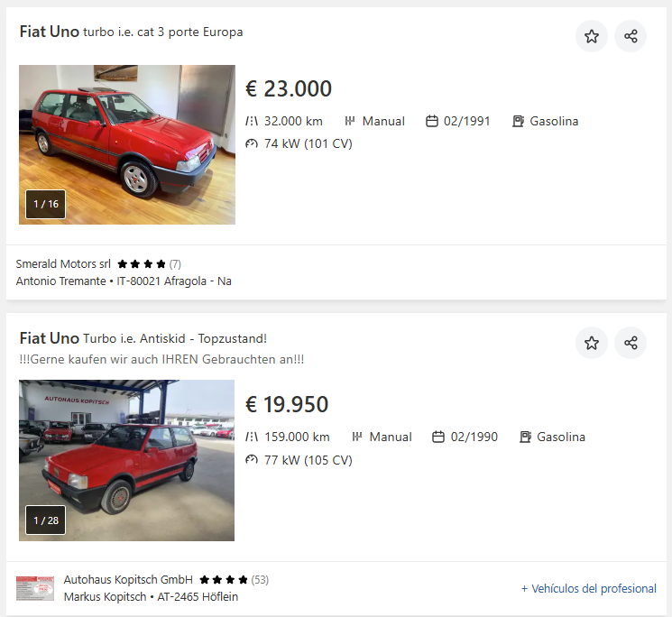
Task: Share the €19.950 Fiat Uno listing
Action: point(631,343)
